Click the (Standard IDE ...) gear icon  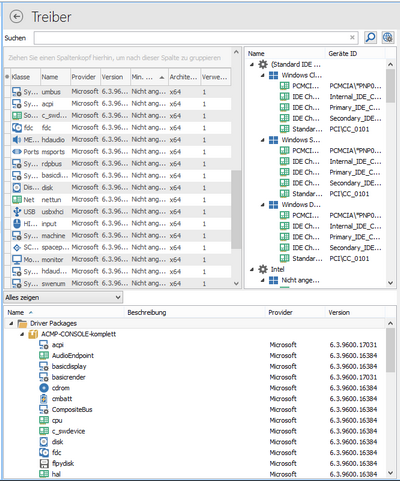click(x=263, y=64)
